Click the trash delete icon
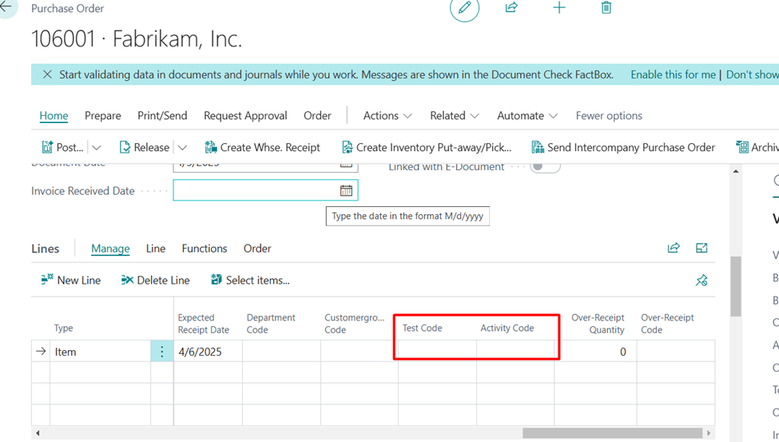779x442 pixels. [606, 7]
